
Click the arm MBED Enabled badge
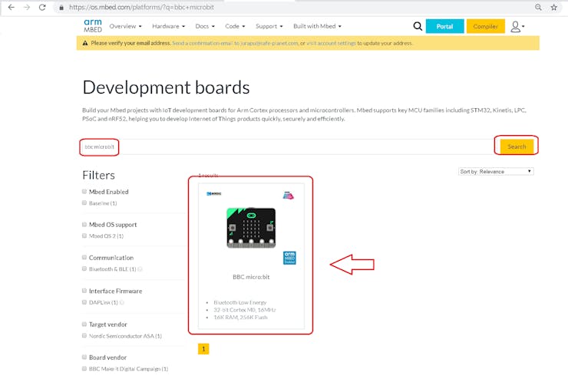(x=289, y=258)
